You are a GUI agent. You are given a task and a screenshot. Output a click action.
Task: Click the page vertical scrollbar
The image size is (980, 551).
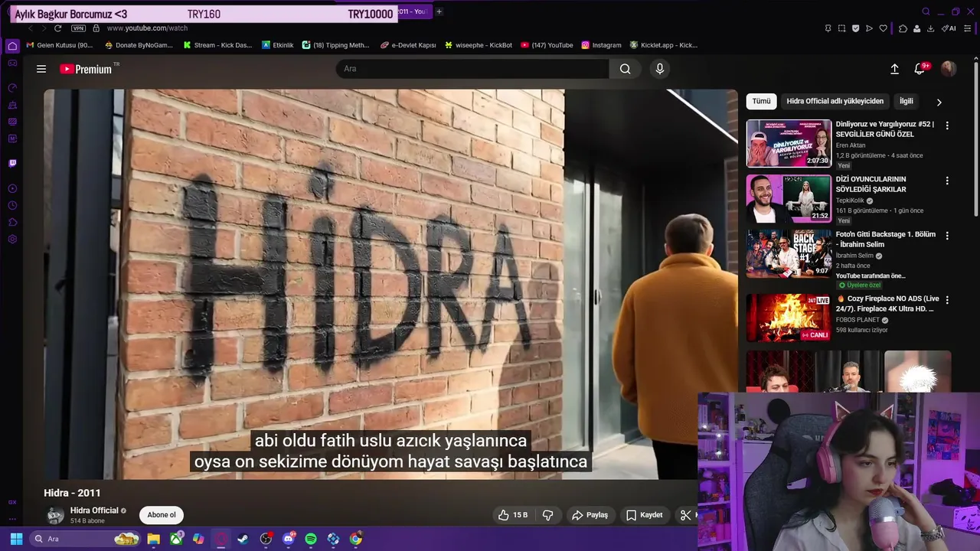tap(975, 138)
